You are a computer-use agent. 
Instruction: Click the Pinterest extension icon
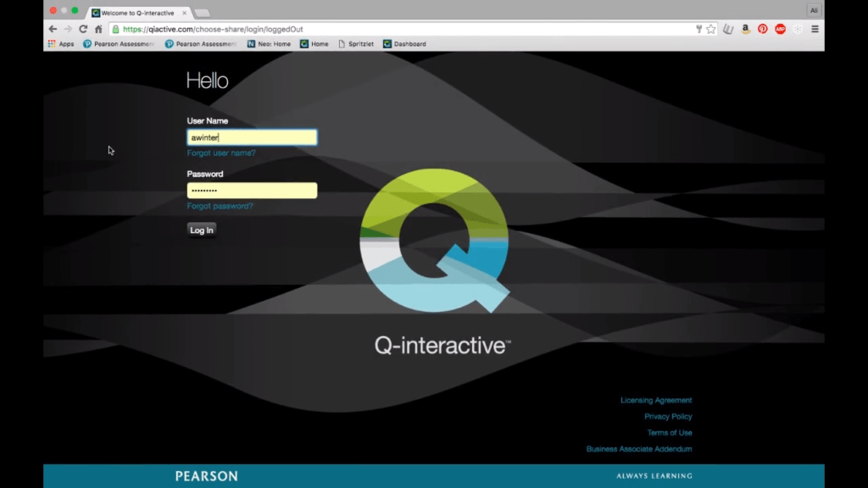coord(763,29)
